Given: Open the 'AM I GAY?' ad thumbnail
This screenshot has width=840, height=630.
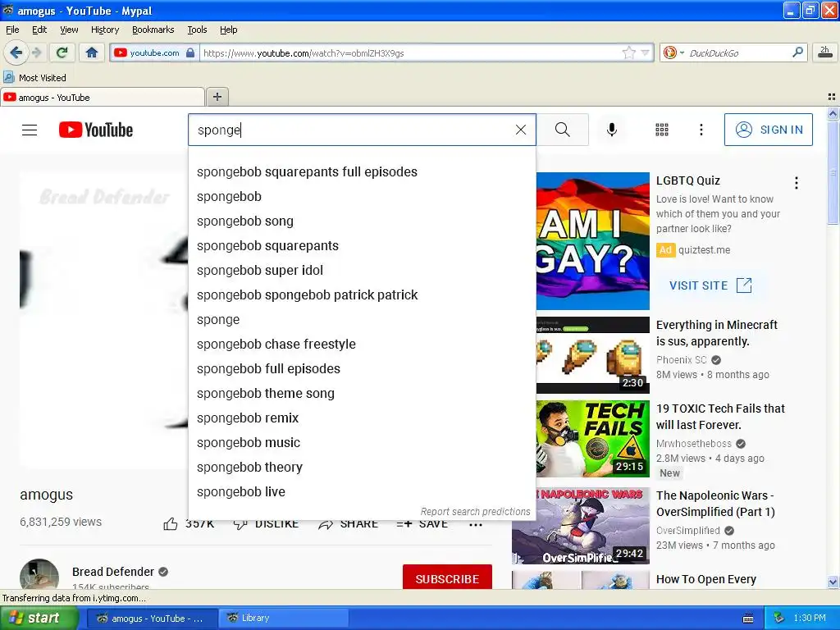Looking at the screenshot, I should [592, 241].
